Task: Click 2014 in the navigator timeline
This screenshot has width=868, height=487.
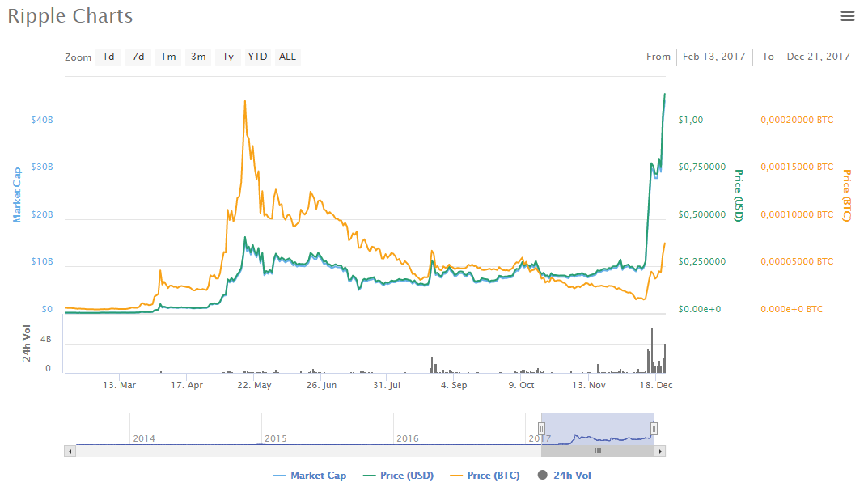Action: tap(144, 438)
